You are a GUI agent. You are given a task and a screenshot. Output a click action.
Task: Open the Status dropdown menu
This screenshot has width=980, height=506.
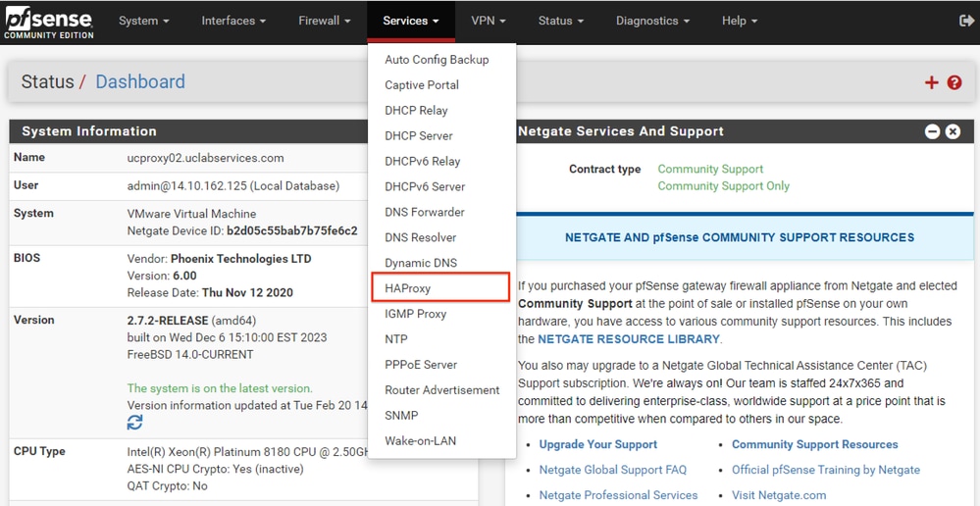point(560,21)
